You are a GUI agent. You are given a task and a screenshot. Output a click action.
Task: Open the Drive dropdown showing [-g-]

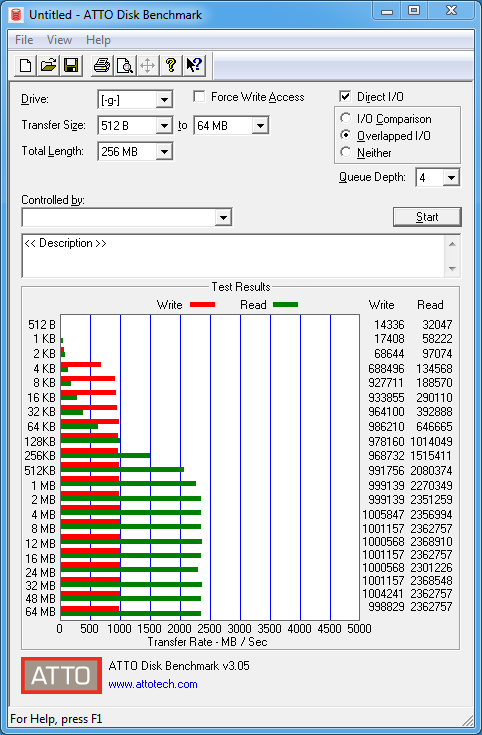(135, 99)
